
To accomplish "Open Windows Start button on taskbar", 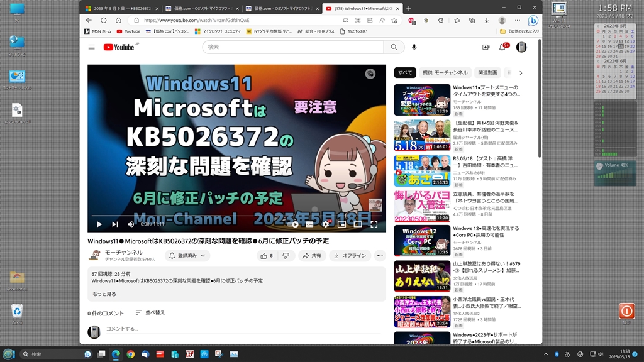I will [9, 354].
